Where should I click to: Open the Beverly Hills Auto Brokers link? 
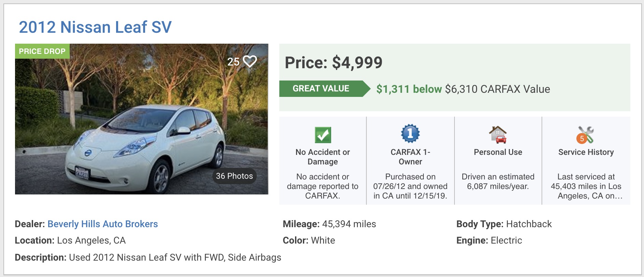103,224
